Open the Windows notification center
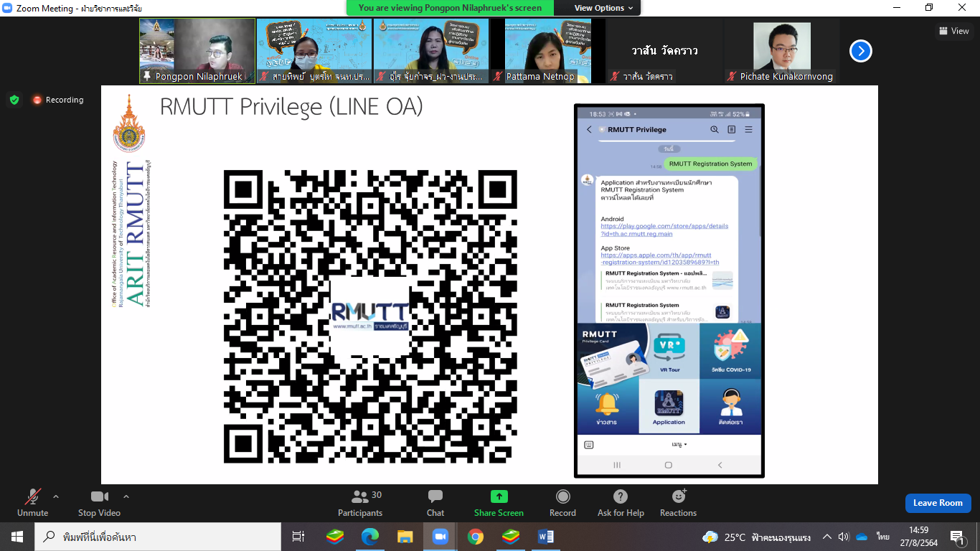The width and height of the screenshot is (980, 551). point(958,537)
